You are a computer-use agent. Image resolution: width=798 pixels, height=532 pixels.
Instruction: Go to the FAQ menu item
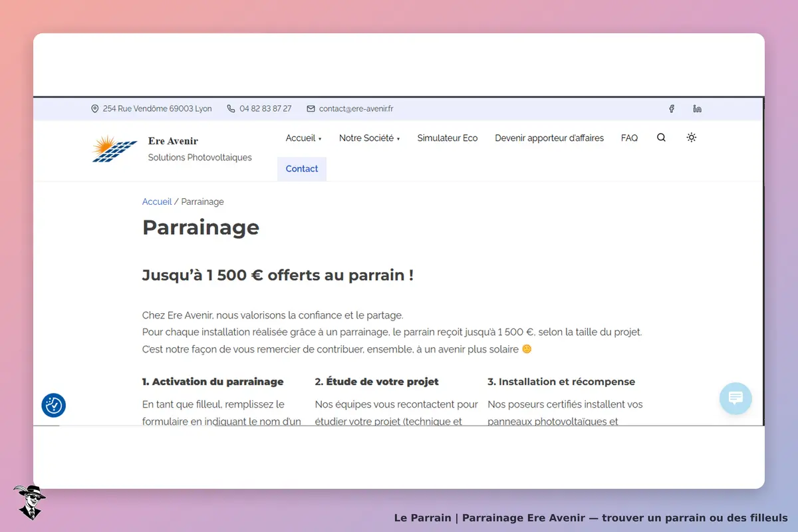629,138
